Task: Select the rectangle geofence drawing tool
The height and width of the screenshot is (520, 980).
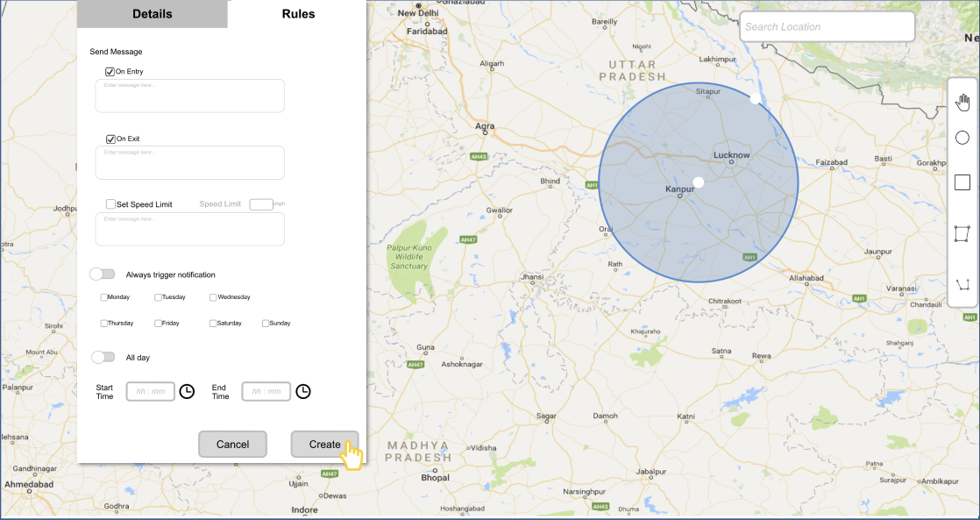Action: tap(962, 182)
